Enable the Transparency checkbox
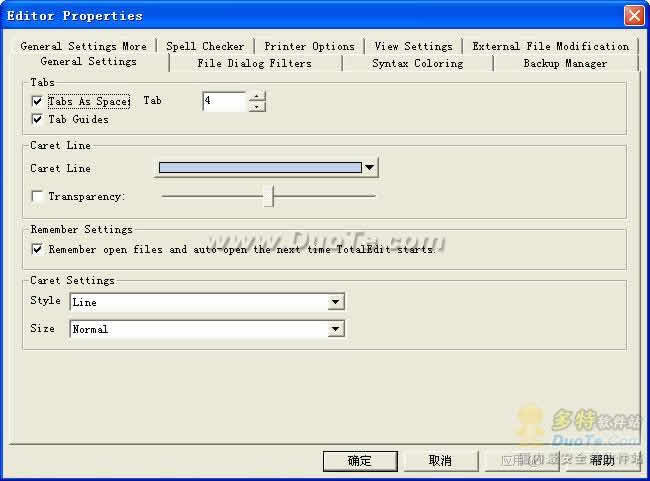The image size is (650, 481). tap(37, 196)
